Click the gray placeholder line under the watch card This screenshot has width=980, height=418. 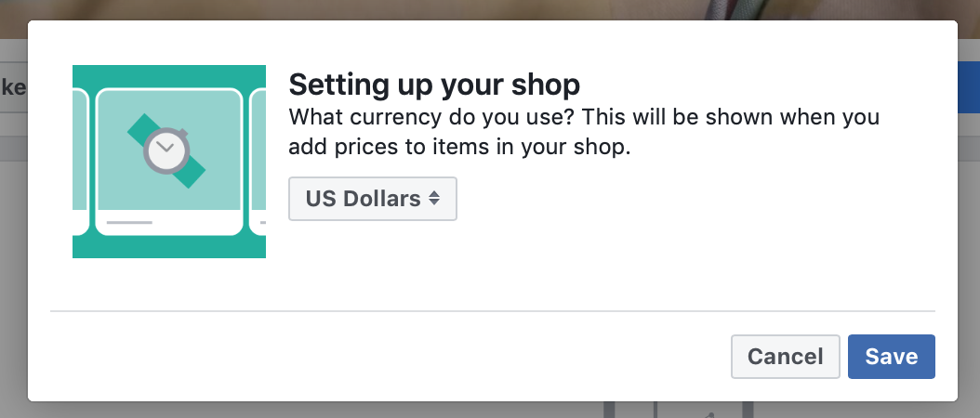[129, 222]
